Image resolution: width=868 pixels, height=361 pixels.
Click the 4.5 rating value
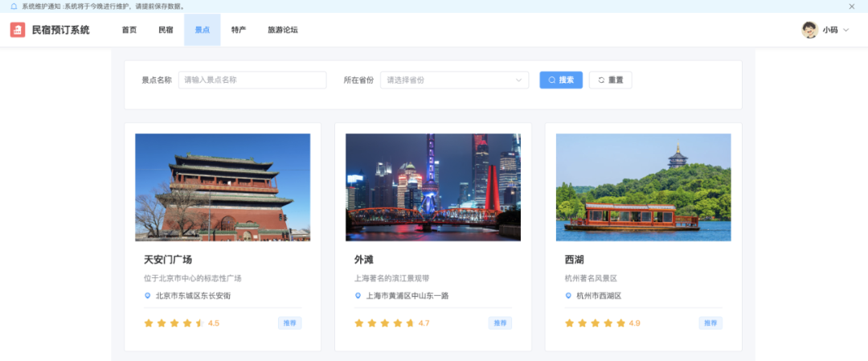tap(214, 322)
